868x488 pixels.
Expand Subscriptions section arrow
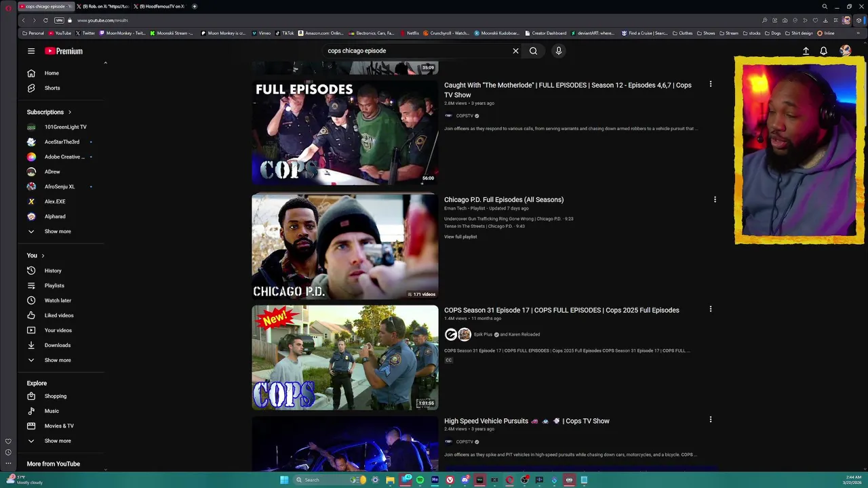pyautogui.click(x=69, y=112)
